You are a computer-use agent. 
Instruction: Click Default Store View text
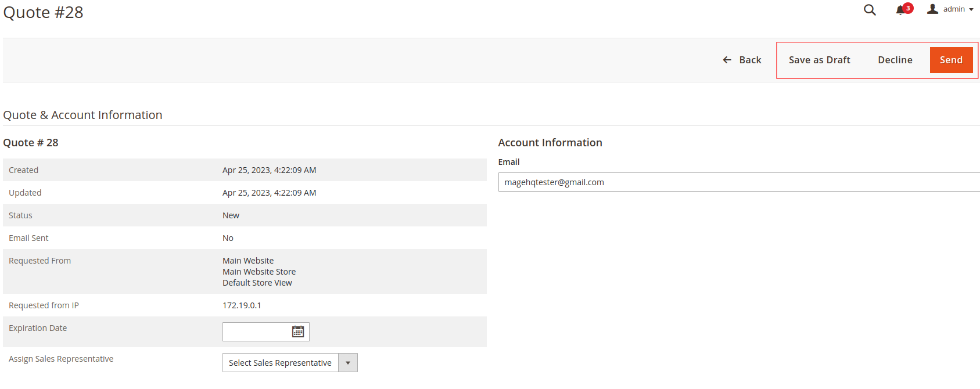click(x=257, y=283)
